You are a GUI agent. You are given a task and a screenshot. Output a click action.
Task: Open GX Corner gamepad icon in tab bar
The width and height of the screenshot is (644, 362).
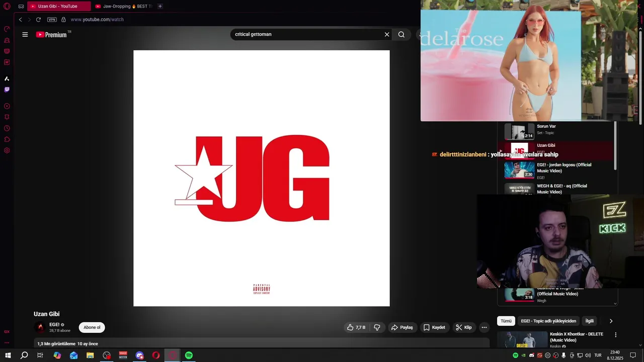pos(21,7)
